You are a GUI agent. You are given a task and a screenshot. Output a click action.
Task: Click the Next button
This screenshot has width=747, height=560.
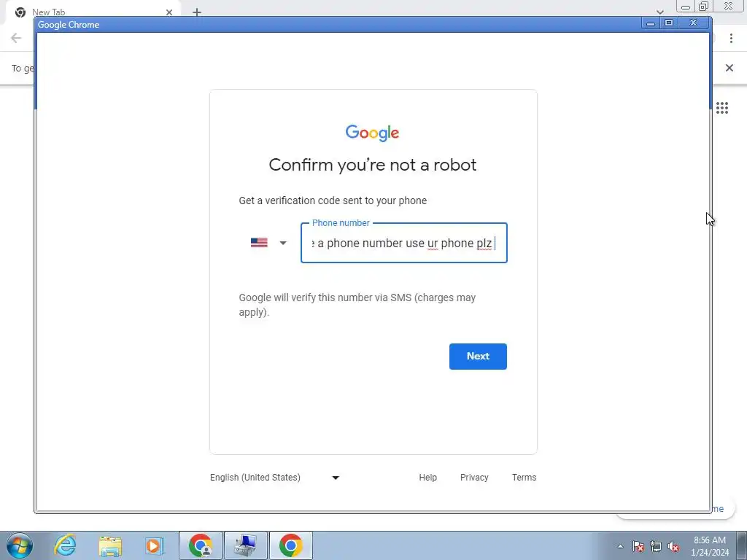click(478, 356)
